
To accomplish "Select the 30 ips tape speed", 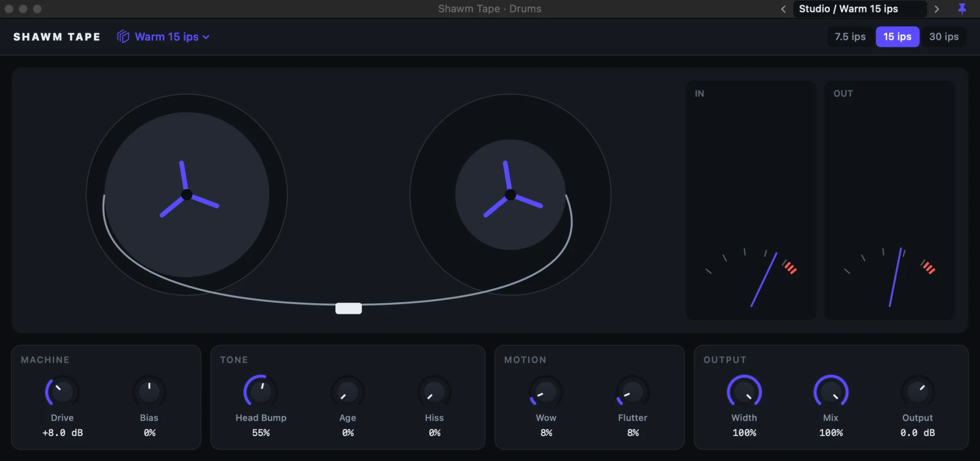I will click(x=944, y=36).
